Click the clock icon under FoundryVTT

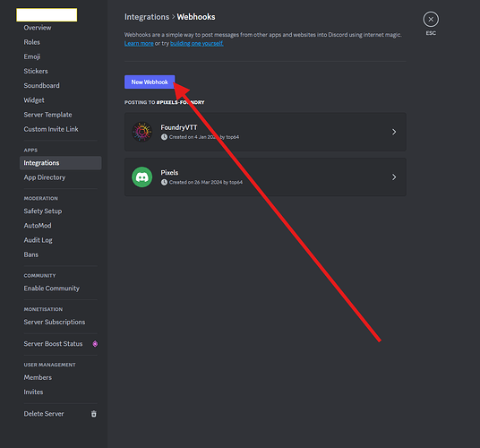coord(165,137)
